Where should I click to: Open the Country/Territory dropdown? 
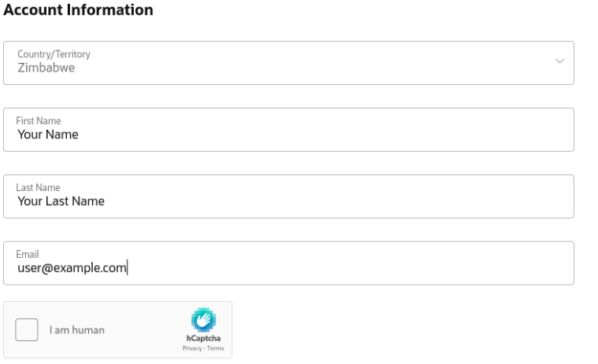click(x=289, y=63)
